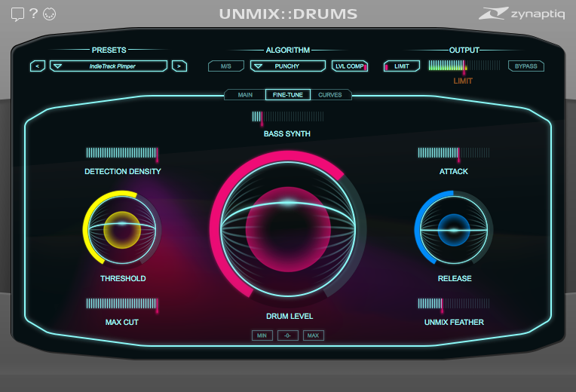Click the preset dropdown triangle arrow
576x392 pixels.
click(57, 66)
